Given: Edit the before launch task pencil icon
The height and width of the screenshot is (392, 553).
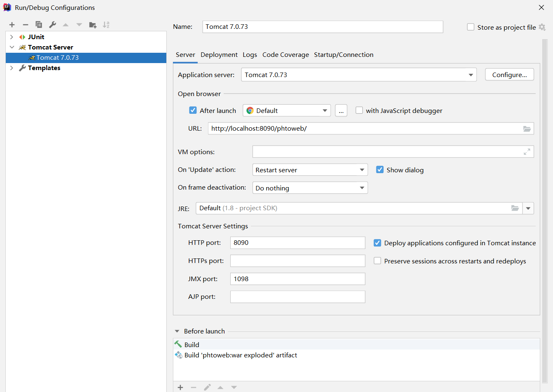Looking at the screenshot, I should pyautogui.click(x=207, y=387).
